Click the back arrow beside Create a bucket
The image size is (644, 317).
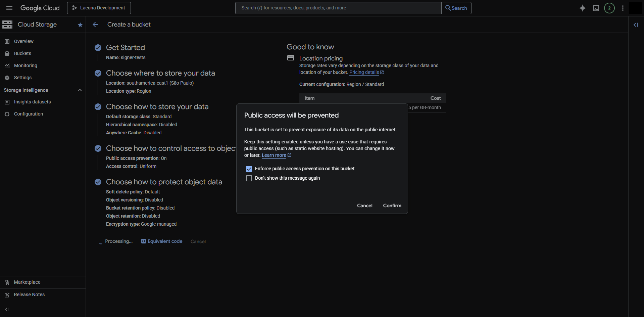tap(95, 25)
